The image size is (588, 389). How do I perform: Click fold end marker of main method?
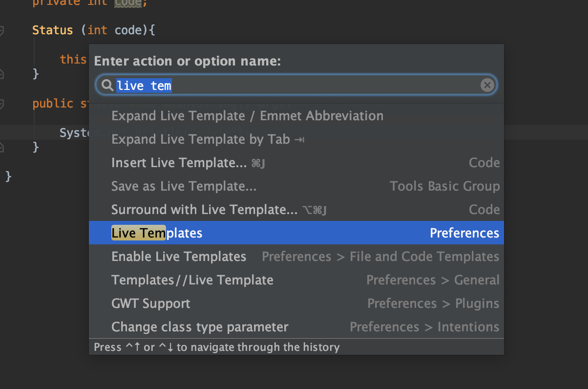coord(1,147)
